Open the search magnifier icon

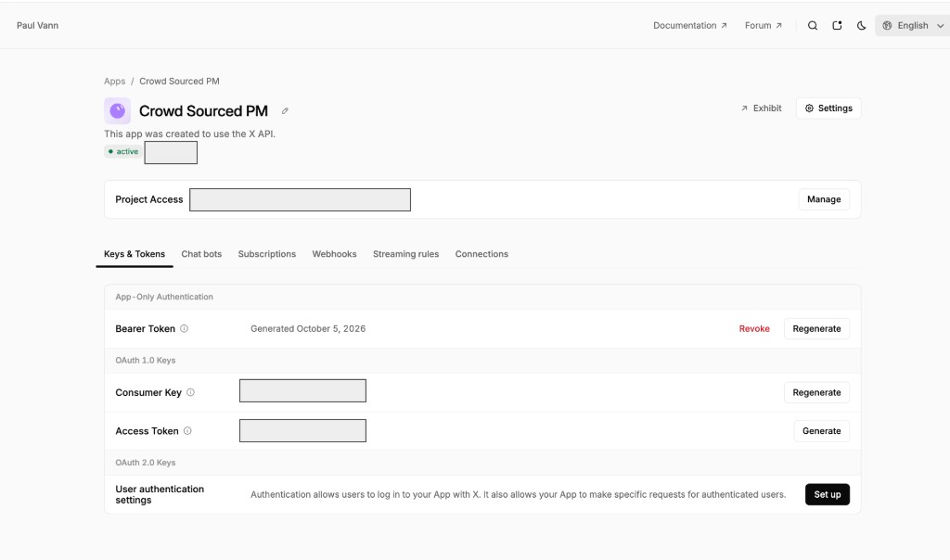pos(813,25)
